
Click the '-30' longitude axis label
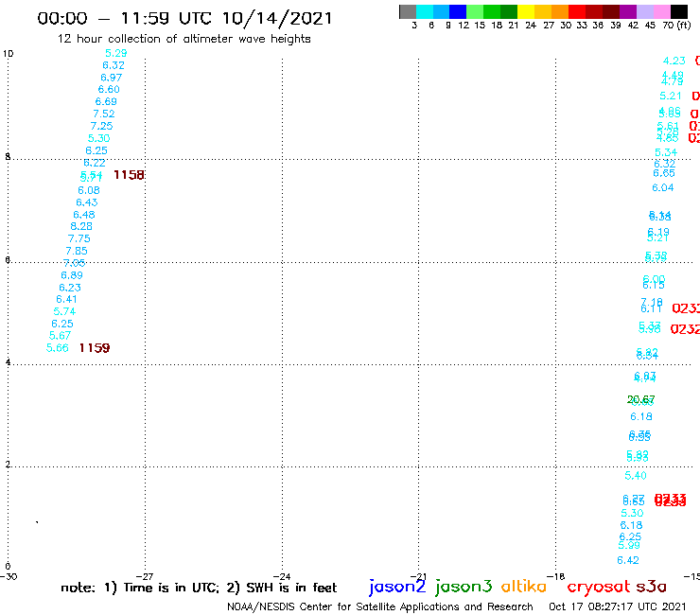pyautogui.click(x=9, y=576)
